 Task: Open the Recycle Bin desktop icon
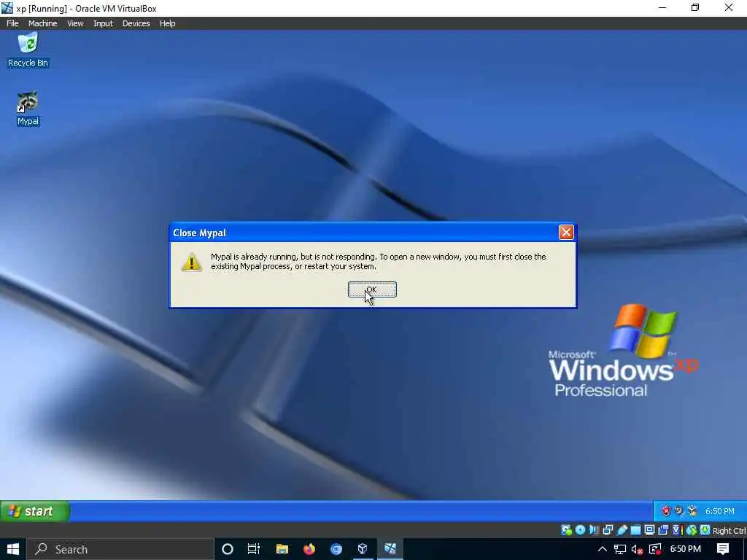point(28,50)
